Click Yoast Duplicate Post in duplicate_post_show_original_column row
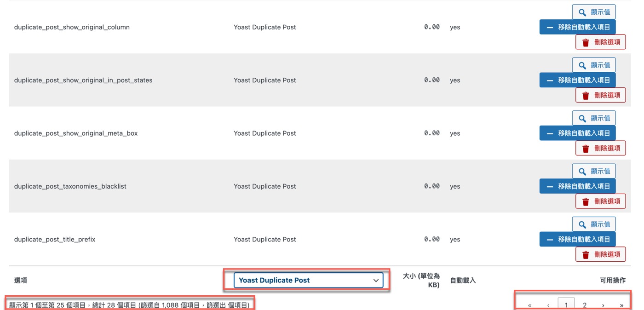 click(x=265, y=27)
